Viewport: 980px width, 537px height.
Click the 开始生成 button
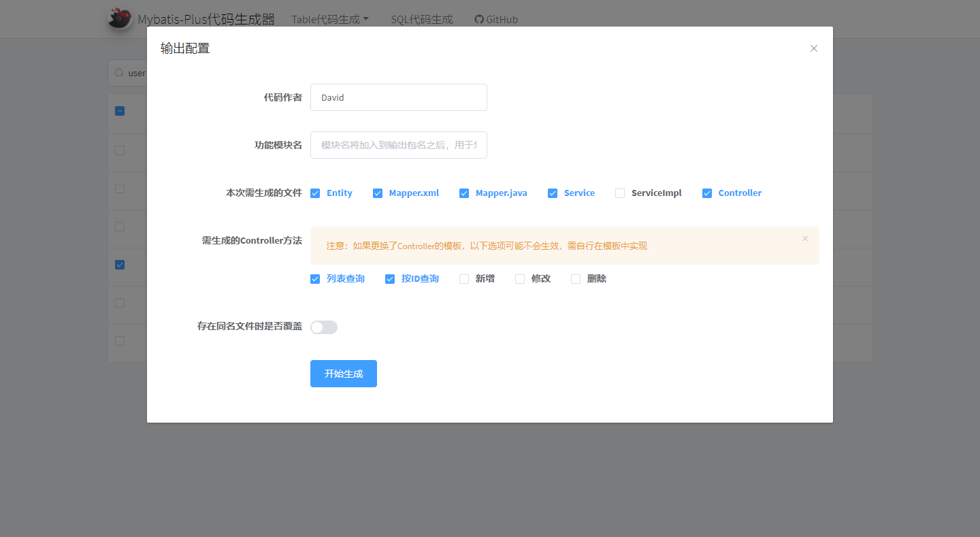pos(344,373)
